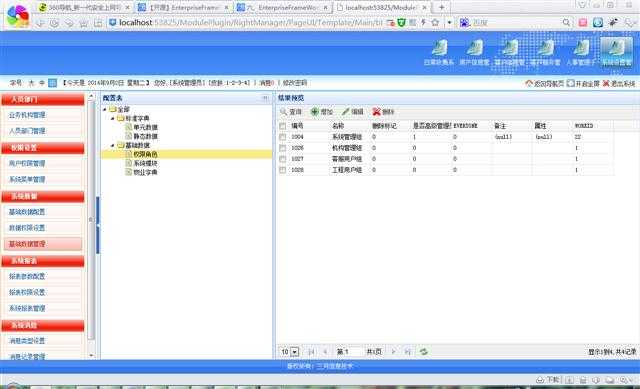
Task: Go to first page in the pager
Action: click(311, 351)
